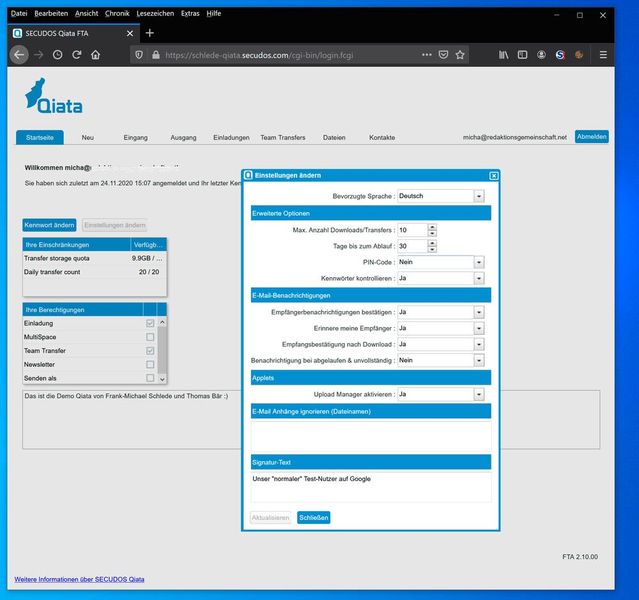Switch to the Eingang tab
This screenshot has width=639, height=600.
(x=135, y=138)
